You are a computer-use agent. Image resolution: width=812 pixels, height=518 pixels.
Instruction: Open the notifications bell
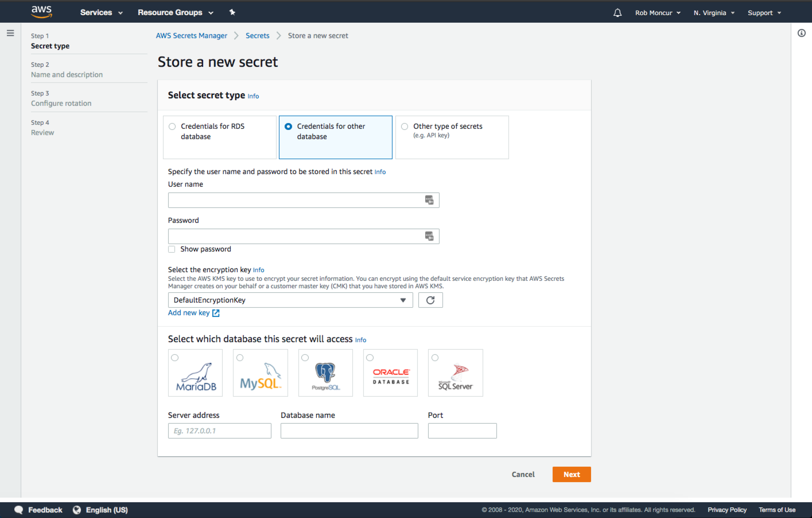click(617, 13)
